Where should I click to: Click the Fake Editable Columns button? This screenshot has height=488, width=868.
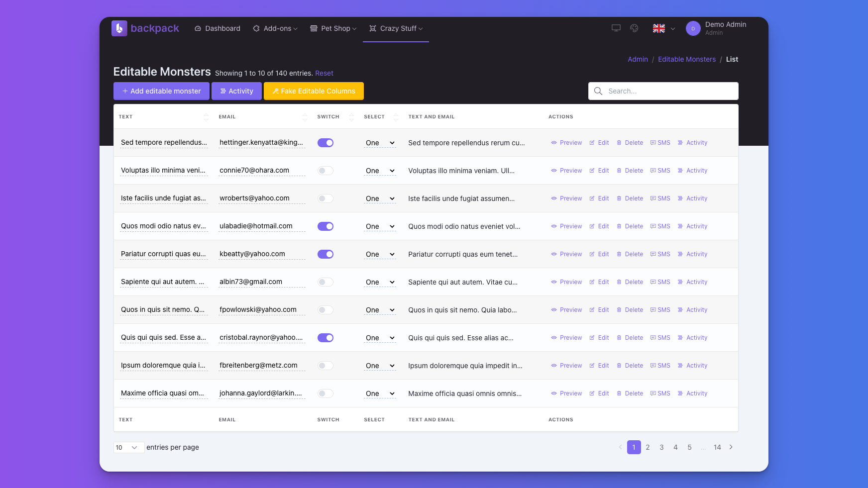coord(314,91)
